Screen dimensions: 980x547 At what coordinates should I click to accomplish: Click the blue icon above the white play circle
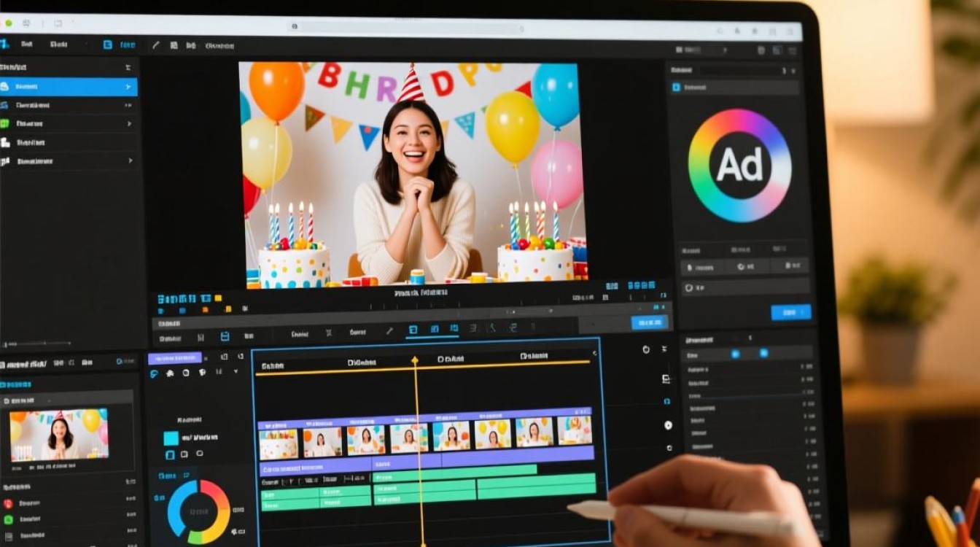coord(667,402)
